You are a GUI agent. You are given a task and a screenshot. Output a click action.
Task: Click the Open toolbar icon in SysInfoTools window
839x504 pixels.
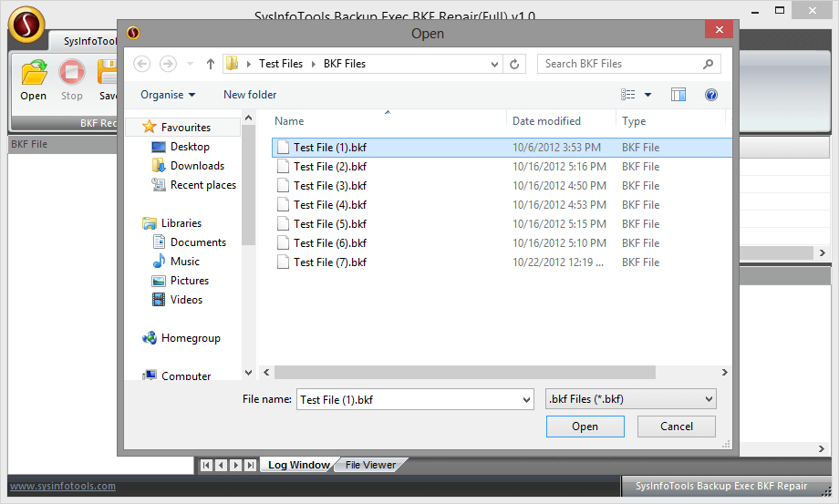(34, 80)
